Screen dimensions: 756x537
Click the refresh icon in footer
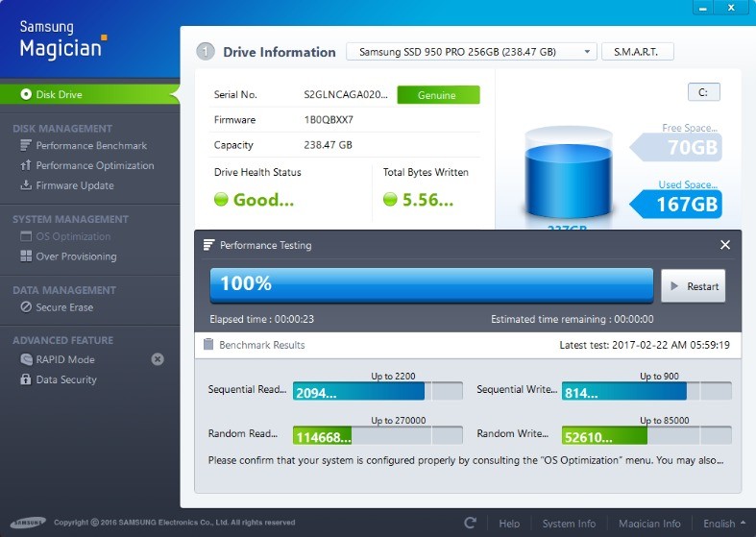point(470,523)
